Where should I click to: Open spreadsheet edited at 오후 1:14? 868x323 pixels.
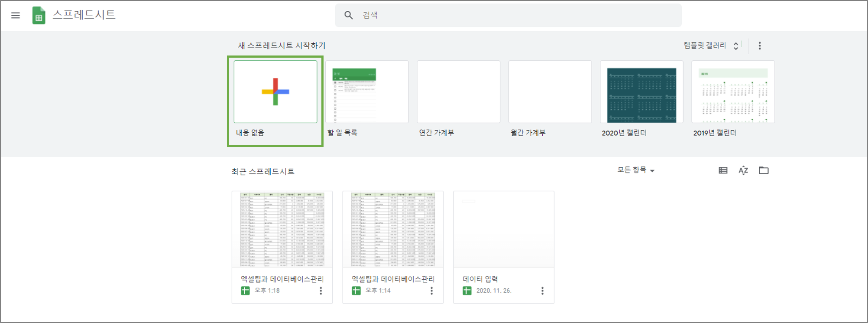[393, 247]
